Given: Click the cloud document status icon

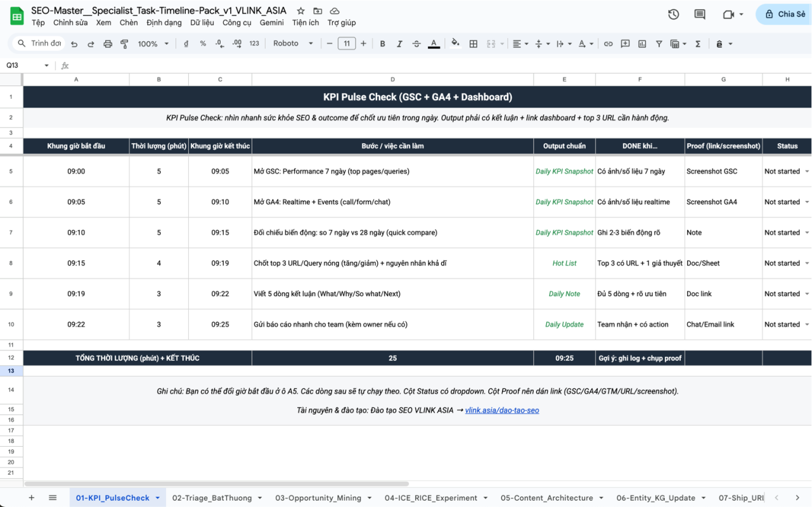Looking at the screenshot, I should pyautogui.click(x=335, y=11).
